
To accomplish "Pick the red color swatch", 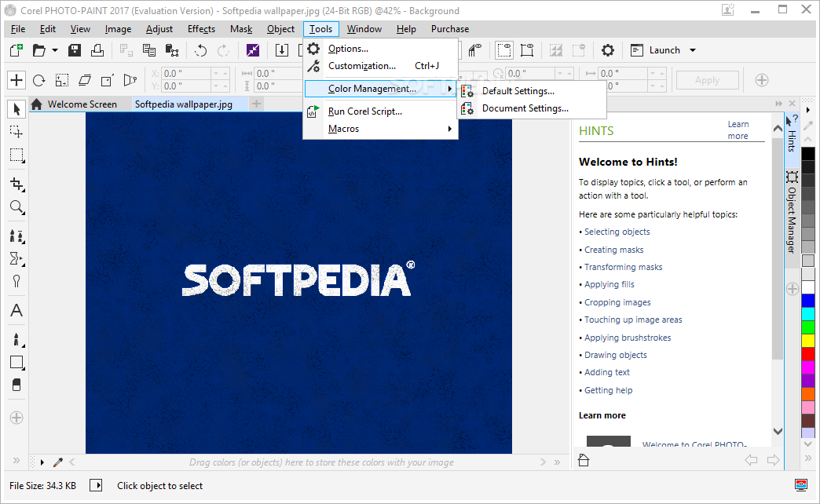I will [808, 354].
